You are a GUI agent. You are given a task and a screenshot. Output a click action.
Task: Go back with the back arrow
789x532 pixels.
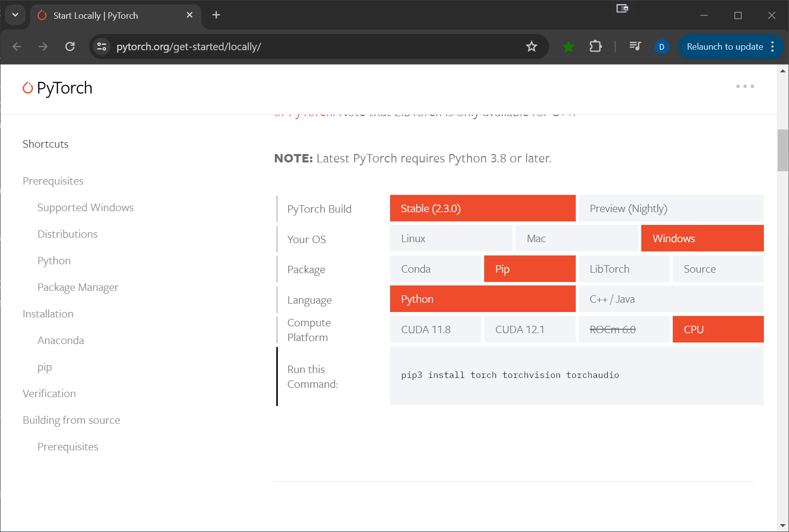17,47
